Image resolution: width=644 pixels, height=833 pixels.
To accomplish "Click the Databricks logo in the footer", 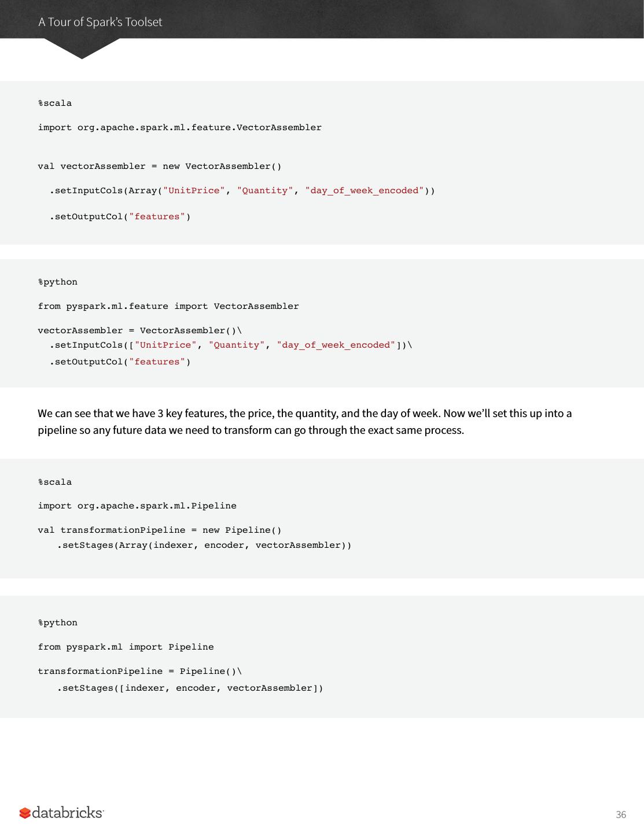I will tap(62, 813).
